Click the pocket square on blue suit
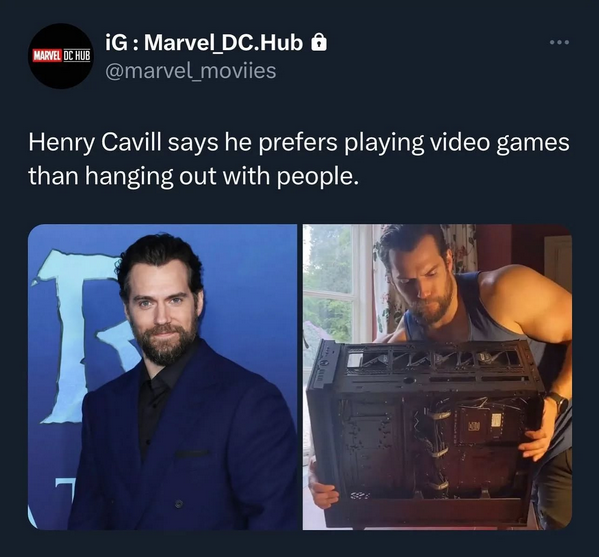Viewport: 599px width, 557px height. (x=192, y=453)
